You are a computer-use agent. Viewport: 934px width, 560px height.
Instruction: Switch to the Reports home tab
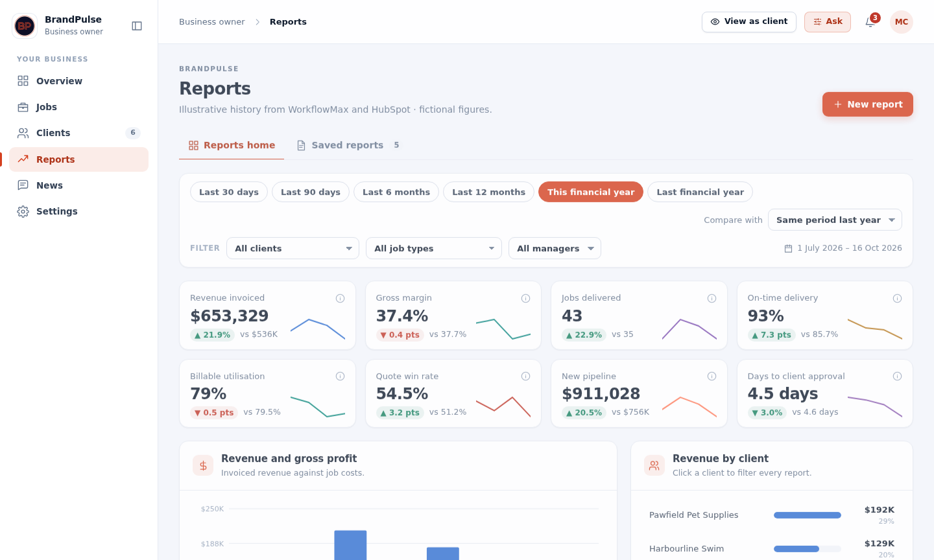coord(232,145)
